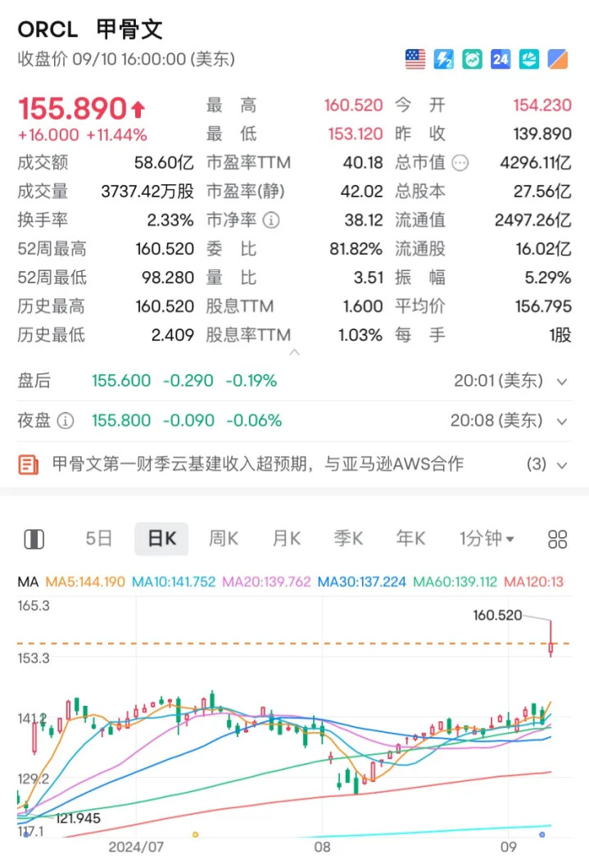Screen dimensions: 589x868
Task: Select the 日K daily chart tab
Action: click(x=161, y=538)
